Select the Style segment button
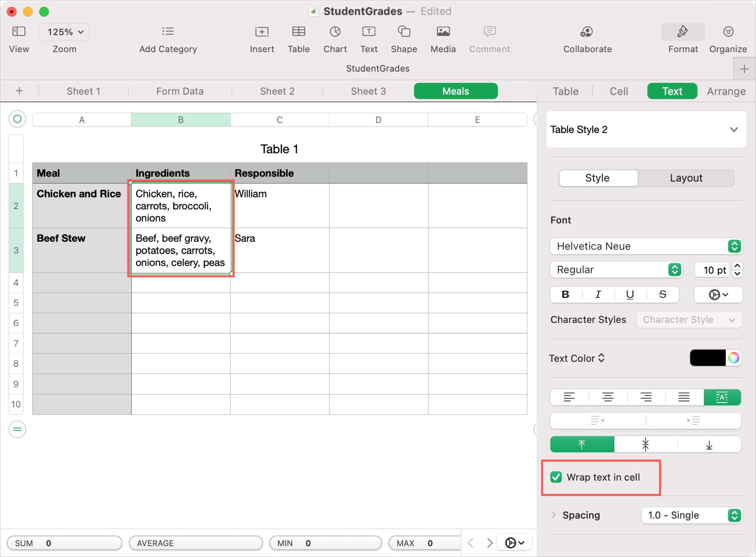756x557 pixels. pyautogui.click(x=598, y=178)
